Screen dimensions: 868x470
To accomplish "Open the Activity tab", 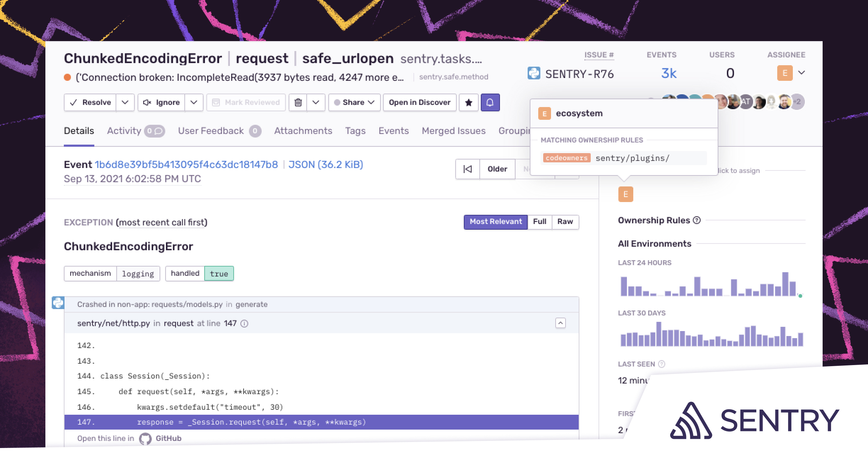I will (x=124, y=131).
